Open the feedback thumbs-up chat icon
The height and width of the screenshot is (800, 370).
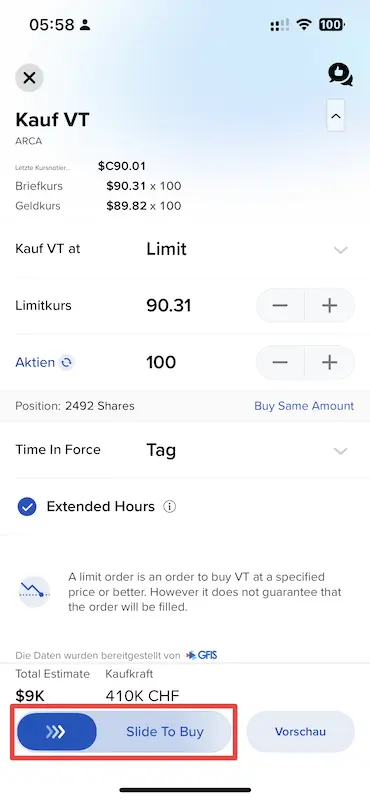pos(340,74)
